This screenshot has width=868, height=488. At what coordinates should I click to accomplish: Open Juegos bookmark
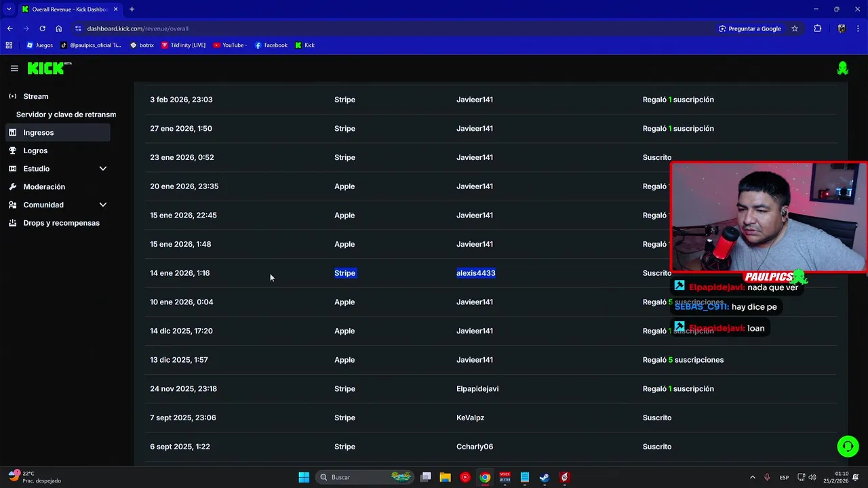(x=39, y=45)
